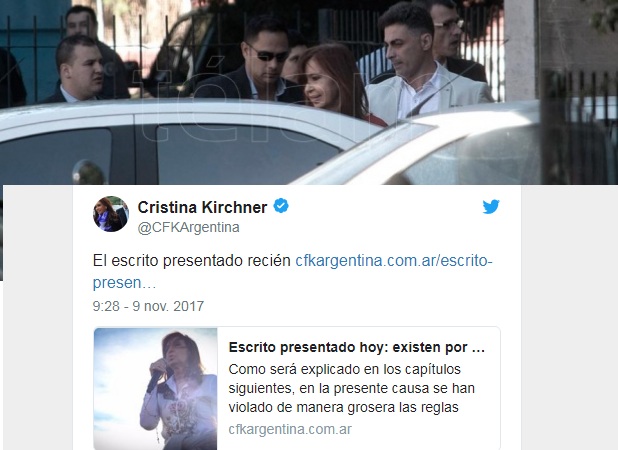Click the truncated 'presen…' link continuation
The width and height of the screenshot is (618, 450).
click(x=124, y=283)
